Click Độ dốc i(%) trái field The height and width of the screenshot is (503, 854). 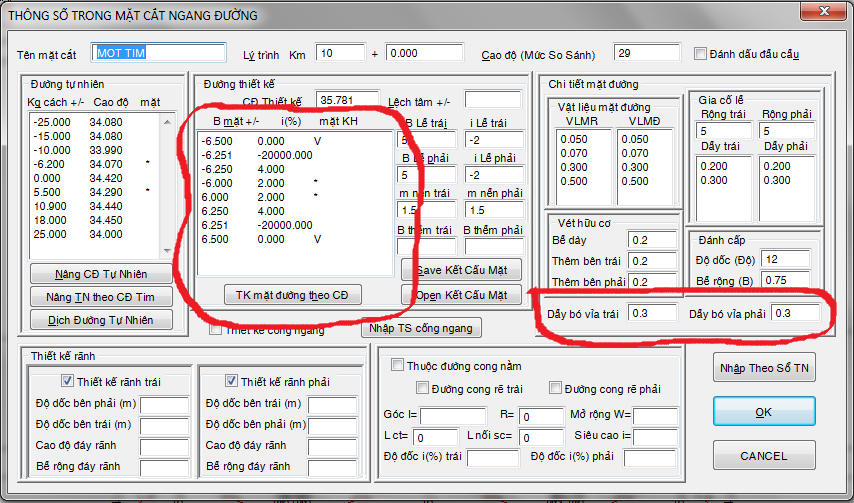click(492, 458)
